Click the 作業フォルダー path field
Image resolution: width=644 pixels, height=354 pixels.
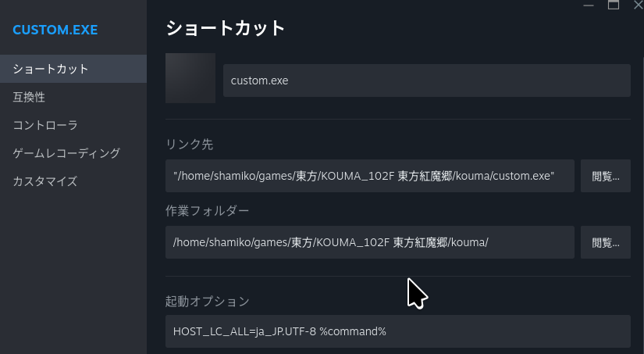pos(370,242)
